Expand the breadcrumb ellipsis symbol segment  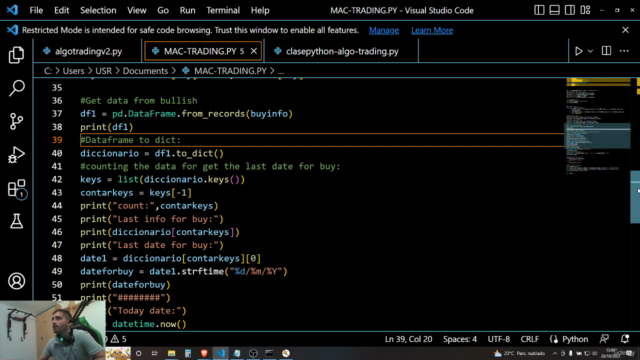[281, 71]
